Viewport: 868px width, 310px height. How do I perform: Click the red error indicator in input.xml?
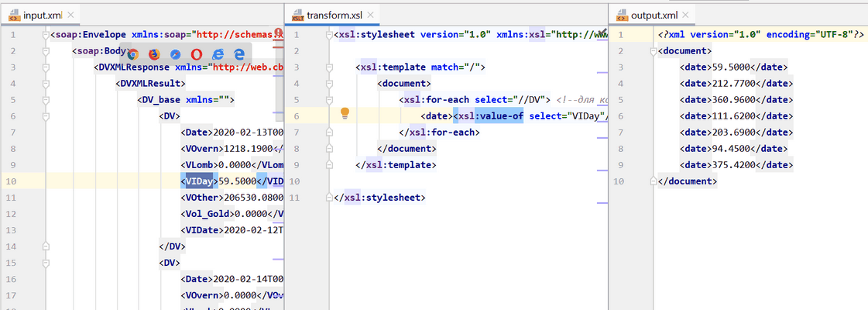tap(278, 35)
